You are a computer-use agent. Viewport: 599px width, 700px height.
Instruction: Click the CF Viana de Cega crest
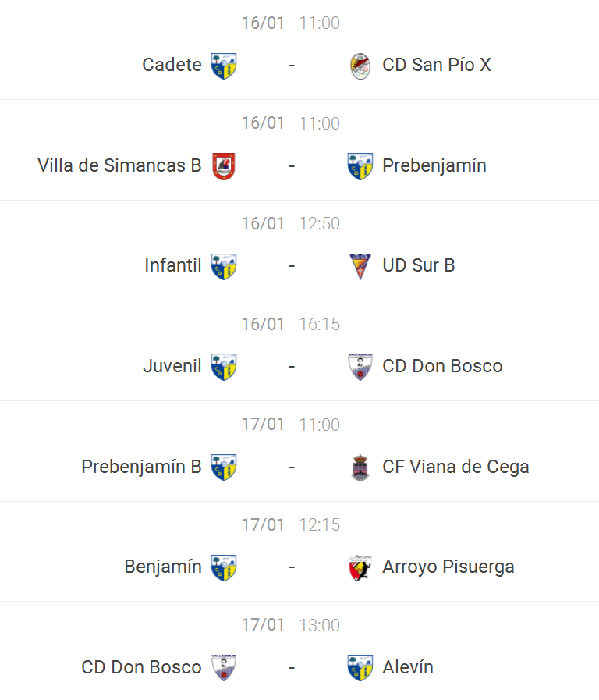click(360, 467)
